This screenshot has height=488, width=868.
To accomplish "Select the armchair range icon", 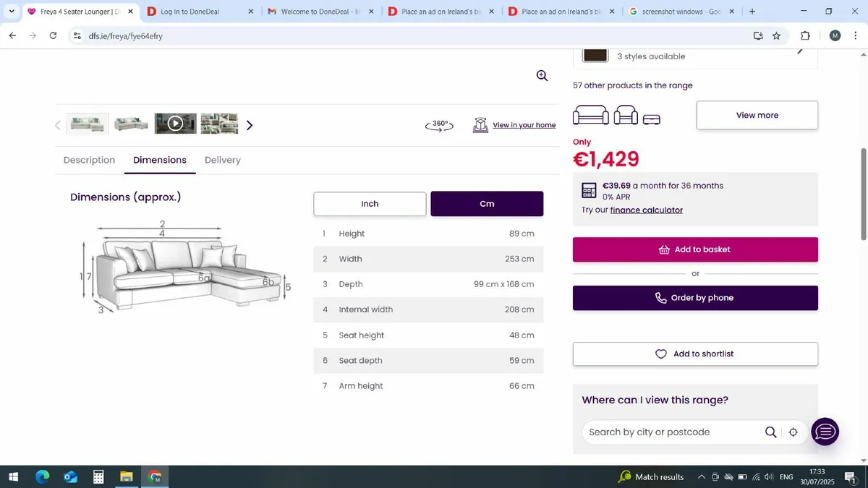I will point(626,115).
